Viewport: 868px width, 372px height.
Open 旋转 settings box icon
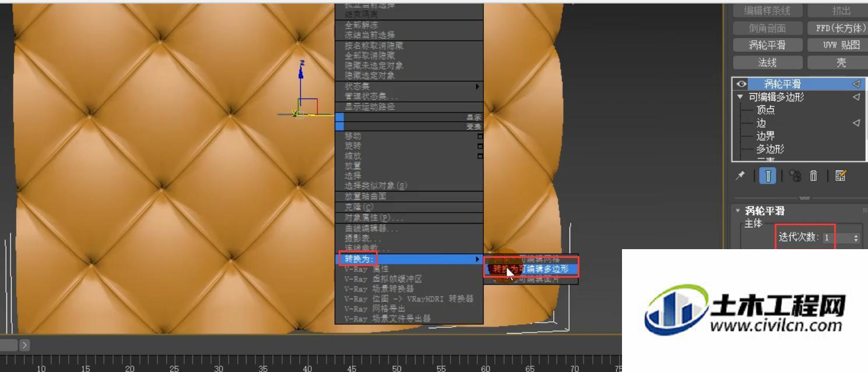pos(480,146)
